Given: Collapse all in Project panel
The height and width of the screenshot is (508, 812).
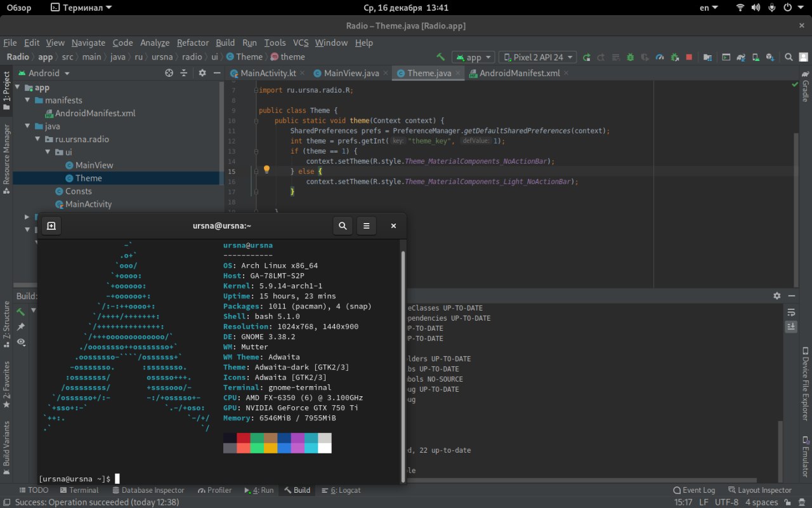Looking at the screenshot, I should point(184,73).
